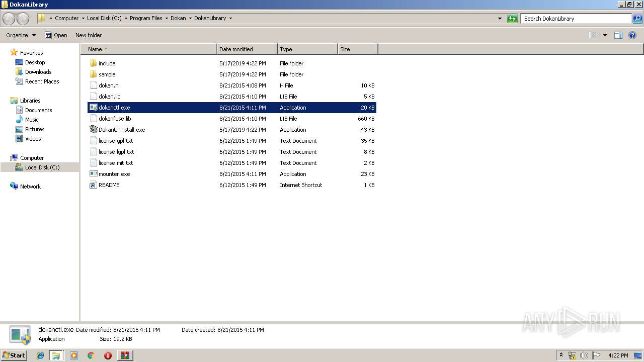
Task: Expand dropdown arrow after DokanLibrary breadcrumb
Action: point(230,18)
